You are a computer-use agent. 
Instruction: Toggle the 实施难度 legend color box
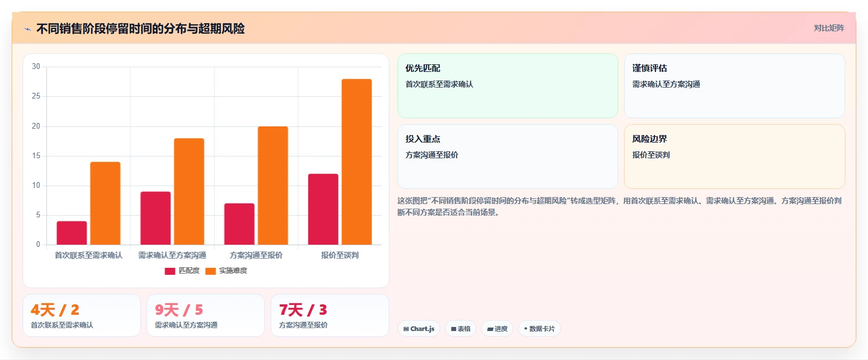[210, 271]
